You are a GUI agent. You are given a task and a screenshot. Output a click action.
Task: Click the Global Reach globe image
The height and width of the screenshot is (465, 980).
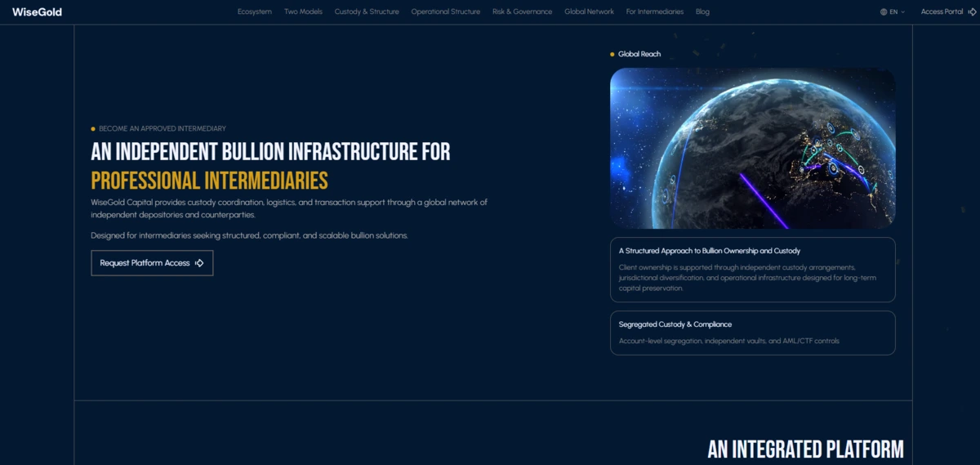[752, 148]
